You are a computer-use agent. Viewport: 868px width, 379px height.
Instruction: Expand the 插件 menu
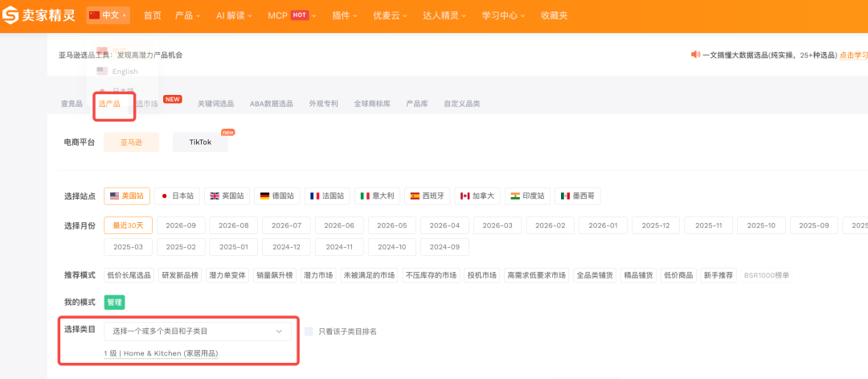pos(345,15)
